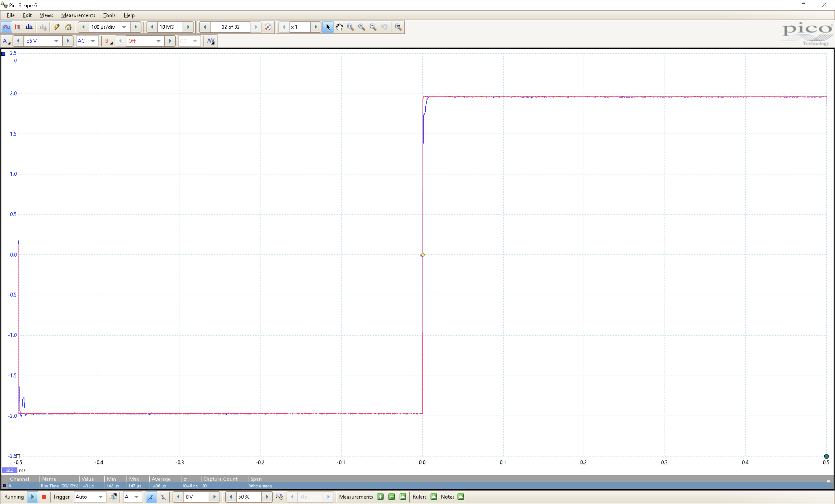Decrease Channel A voltage range
835x504 pixels.
[18, 41]
